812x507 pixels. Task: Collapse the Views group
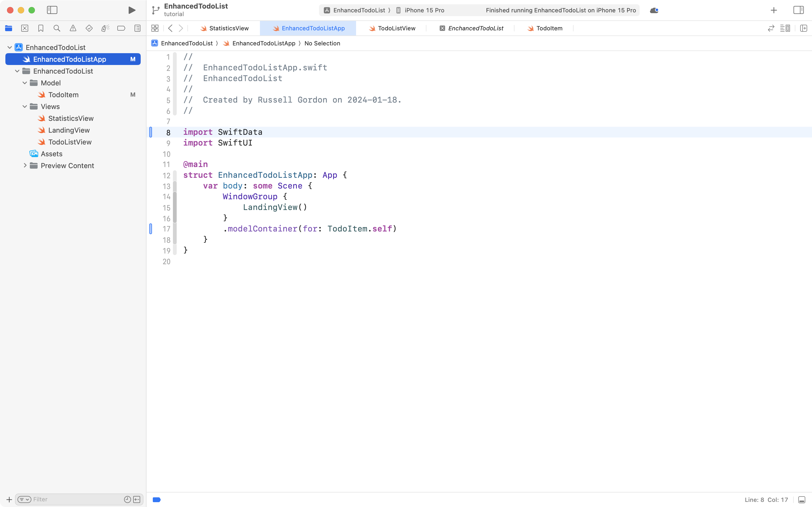click(24, 106)
